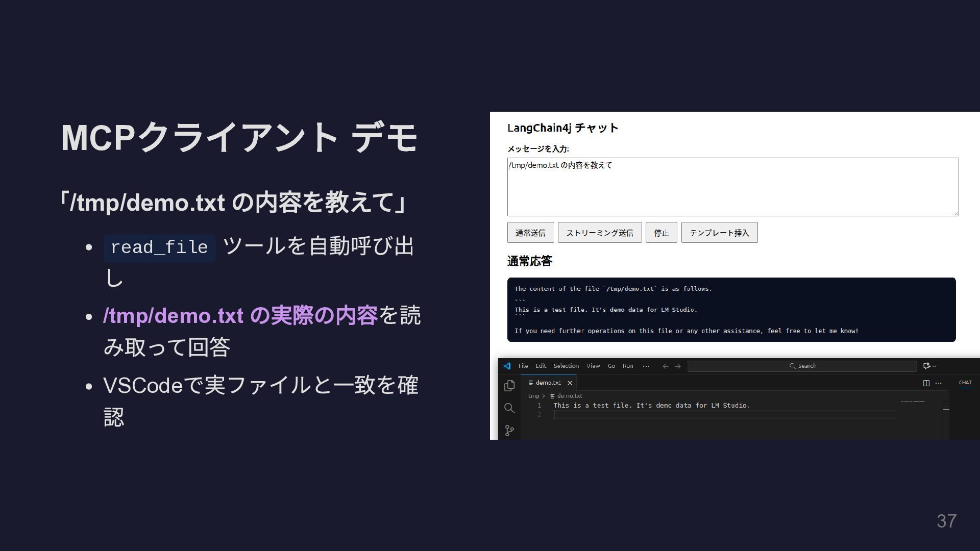The width and height of the screenshot is (980, 551).
Task: Open Source Control in activity bar
Action: pos(509,431)
